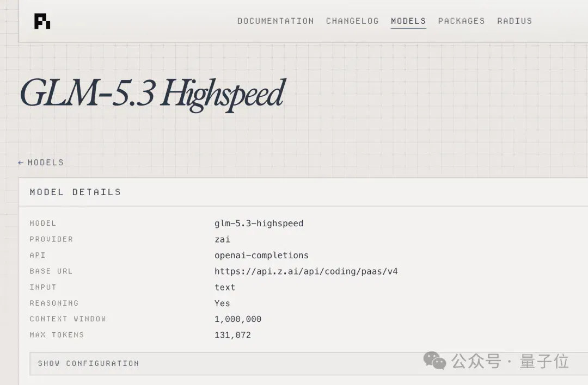
Task: Go to the Packages nav item
Action: (461, 21)
